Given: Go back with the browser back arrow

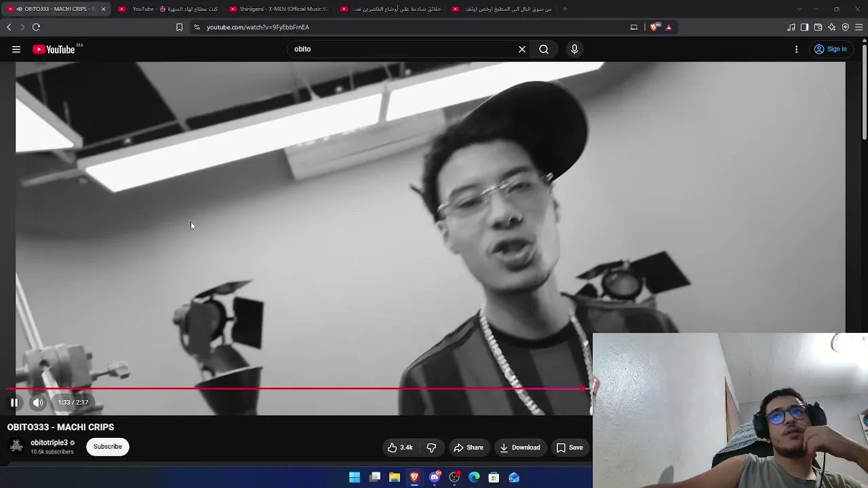Looking at the screenshot, I should 9,27.
